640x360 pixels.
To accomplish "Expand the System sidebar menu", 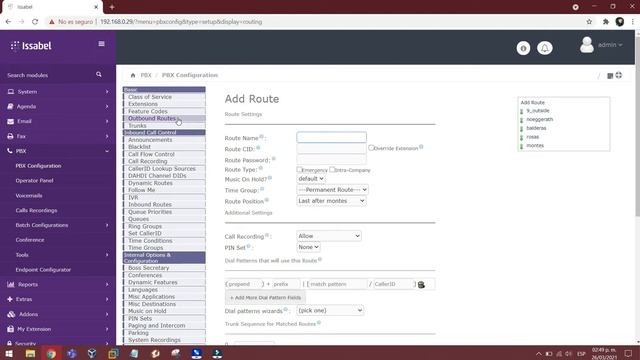I will (57, 92).
